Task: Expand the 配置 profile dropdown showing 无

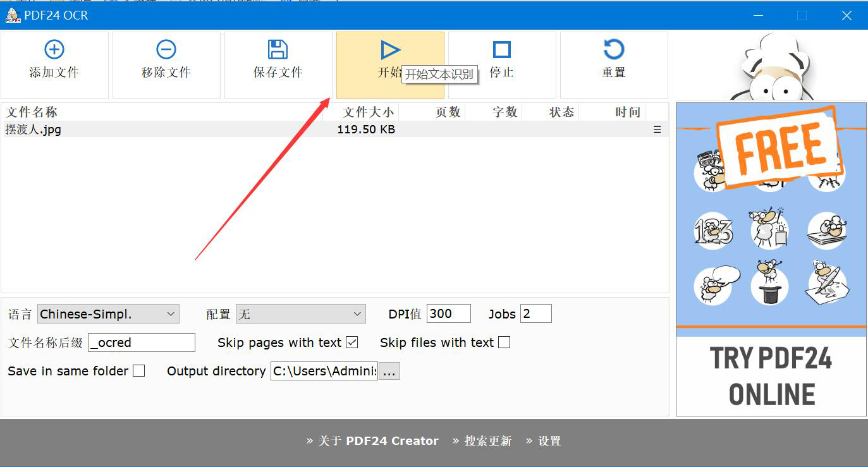Action: 301,313
